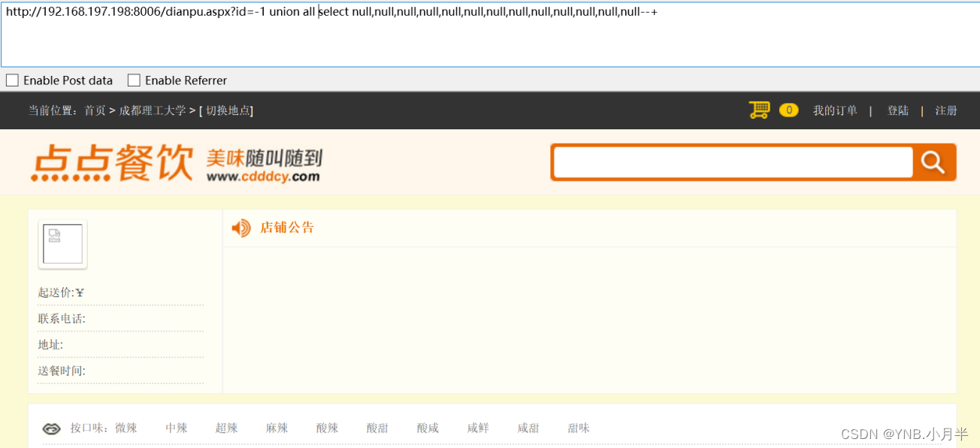The width and height of the screenshot is (980, 448).
Task: Click the 登陆 login link
Action: pos(898,110)
